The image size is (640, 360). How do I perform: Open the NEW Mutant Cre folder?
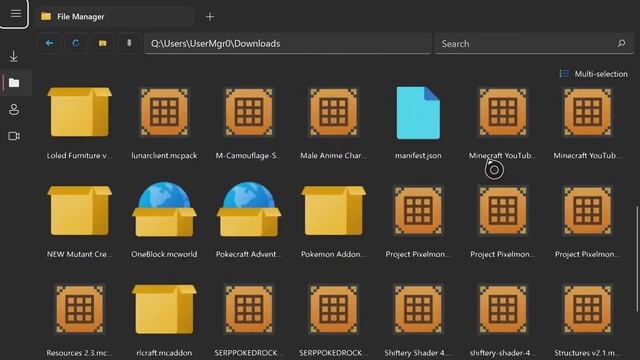80,211
